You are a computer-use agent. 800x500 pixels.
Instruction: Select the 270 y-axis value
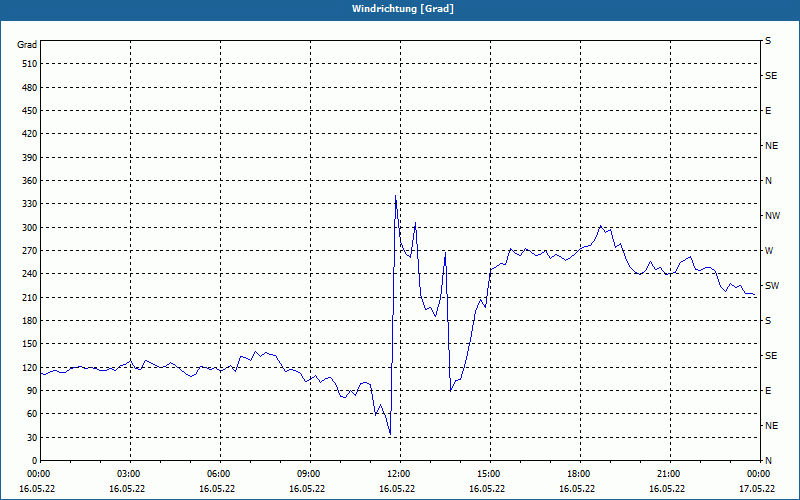(30, 251)
